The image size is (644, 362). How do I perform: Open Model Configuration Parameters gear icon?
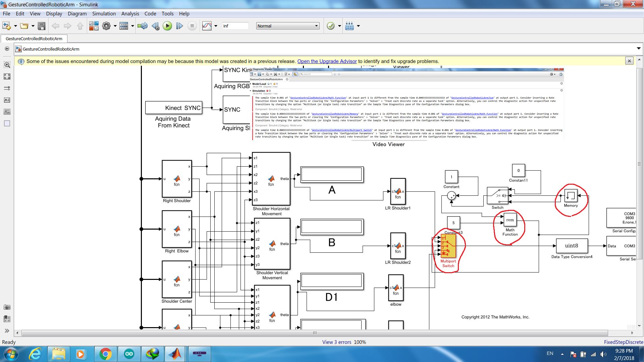tap(106, 26)
